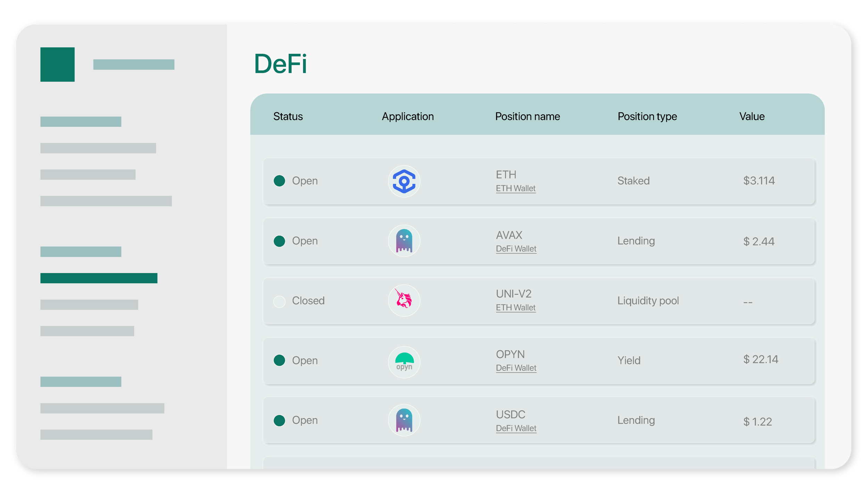Open the ETH Wallet link under UNI-V2
The image size is (868, 492).
click(516, 308)
